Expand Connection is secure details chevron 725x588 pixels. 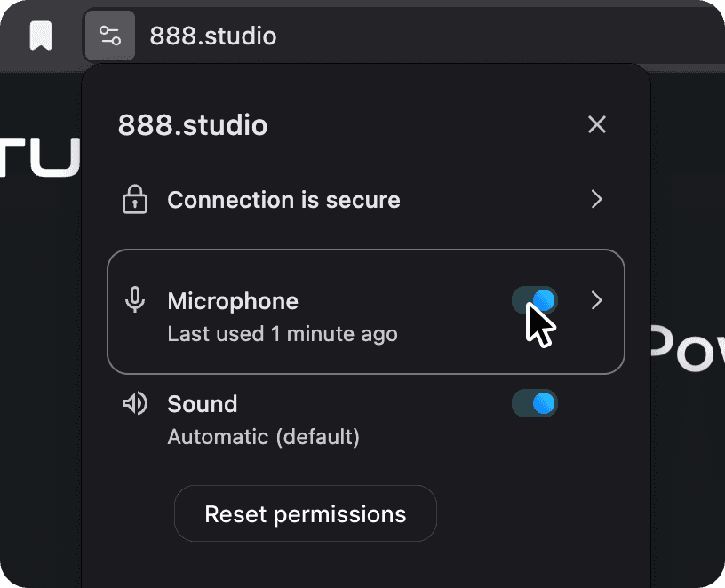pos(596,199)
